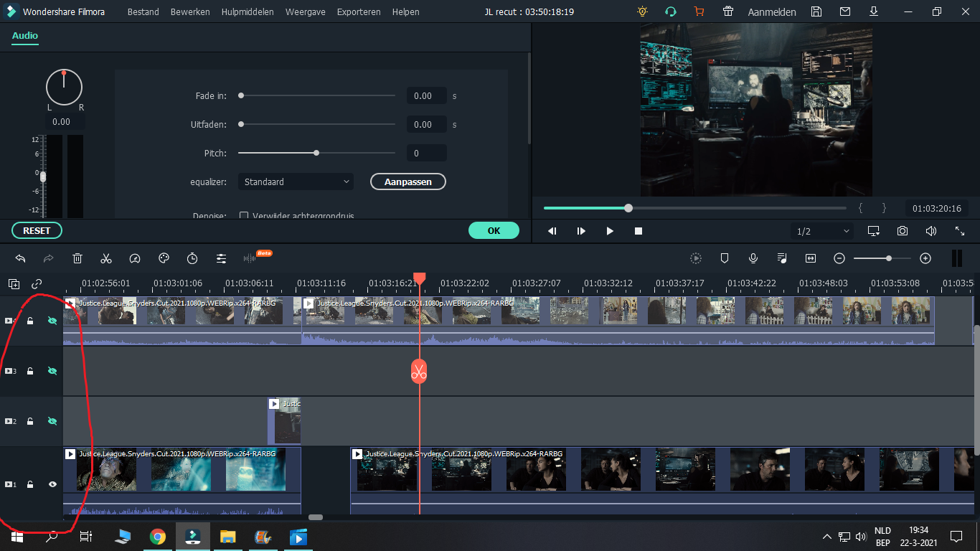Click the Aanpassen button
The width and height of the screenshot is (980, 551).
tap(408, 182)
